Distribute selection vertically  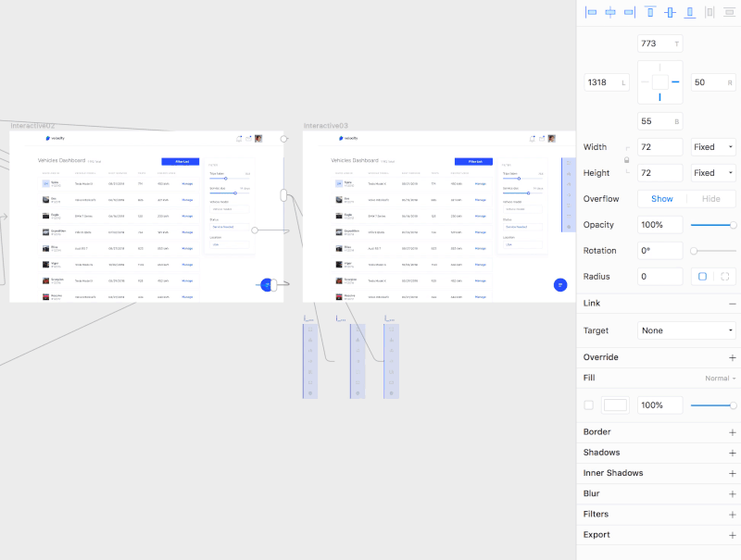729,12
